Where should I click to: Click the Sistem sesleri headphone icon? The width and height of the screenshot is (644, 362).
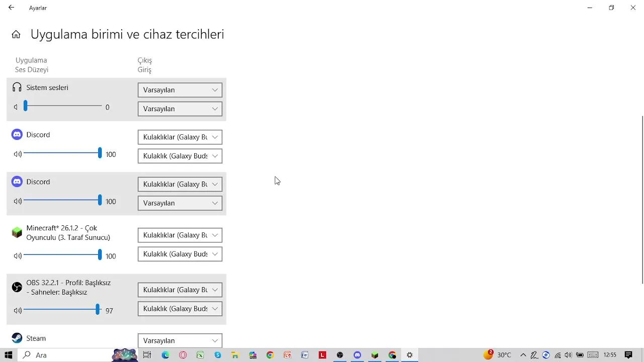pos(17,87)
